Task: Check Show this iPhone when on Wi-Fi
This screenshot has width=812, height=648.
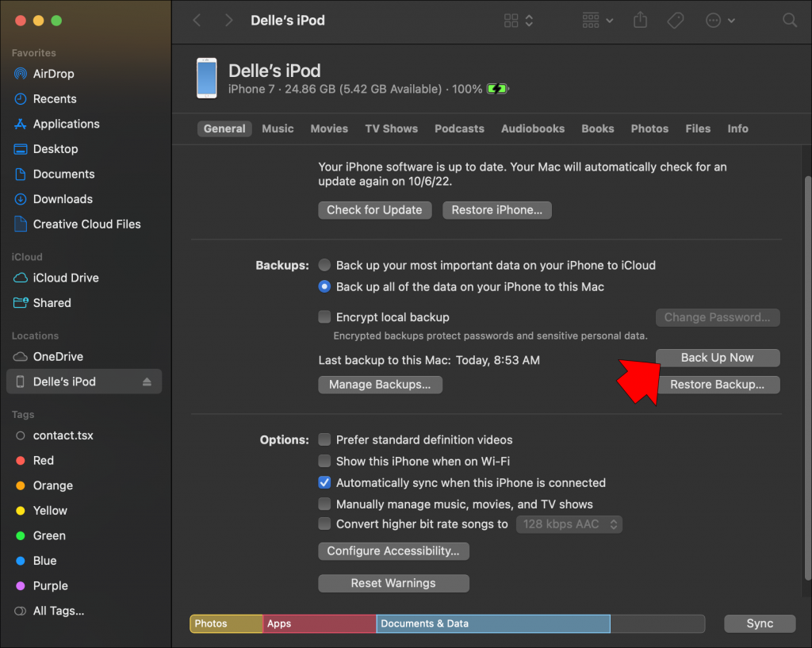Action: (x=324, y=461)
